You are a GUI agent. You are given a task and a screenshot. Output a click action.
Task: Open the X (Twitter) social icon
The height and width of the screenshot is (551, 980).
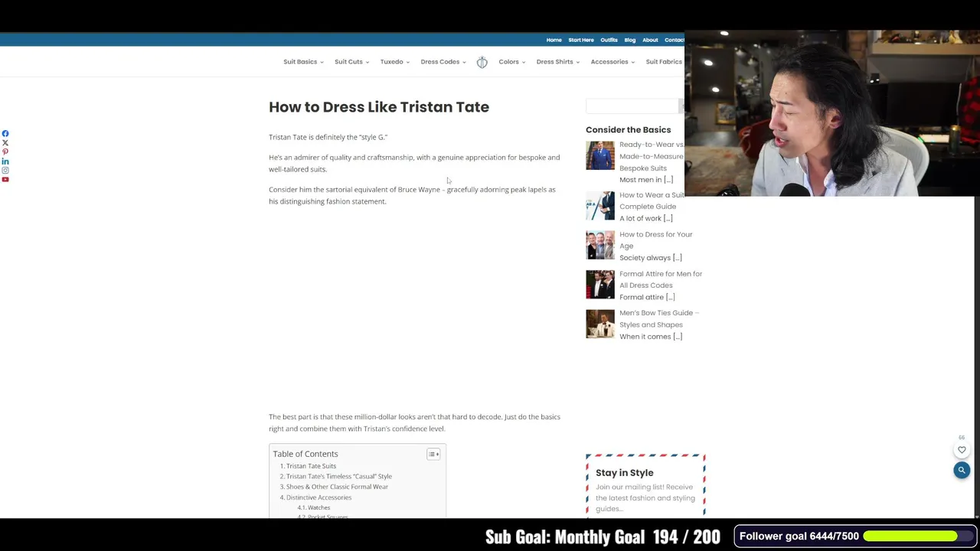(5, 143)
